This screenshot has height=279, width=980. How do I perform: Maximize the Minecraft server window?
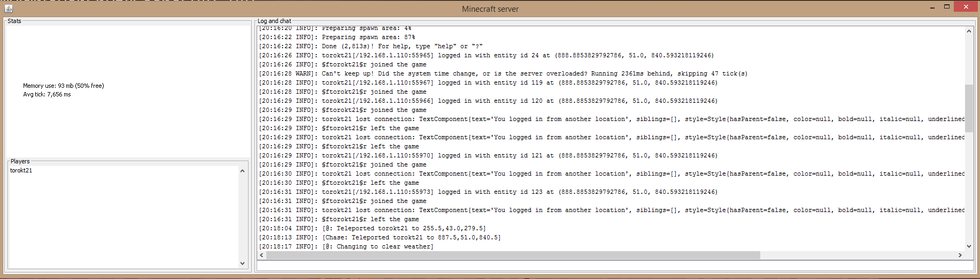click(x=946, y=7)
